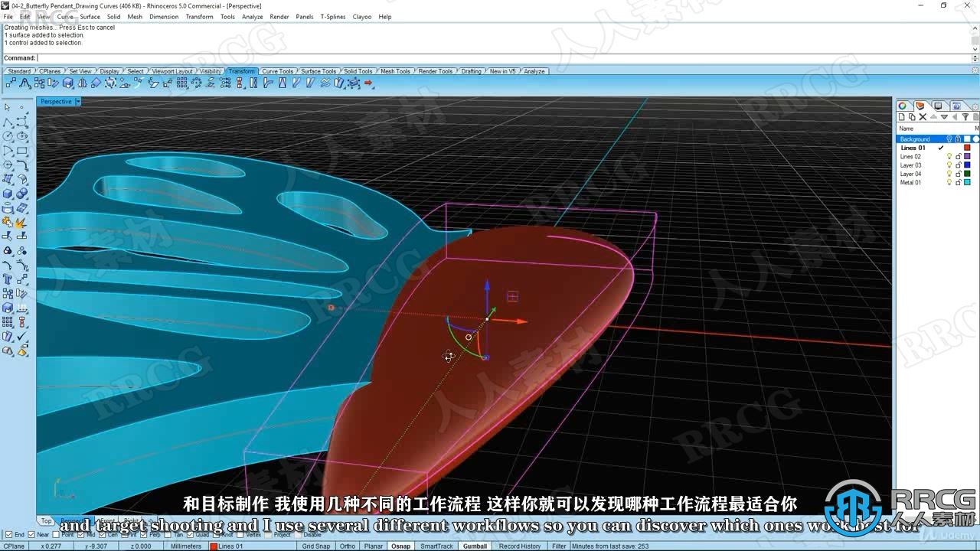Open the Transform menu
The image size is (980, 551).
pos(199,16)
